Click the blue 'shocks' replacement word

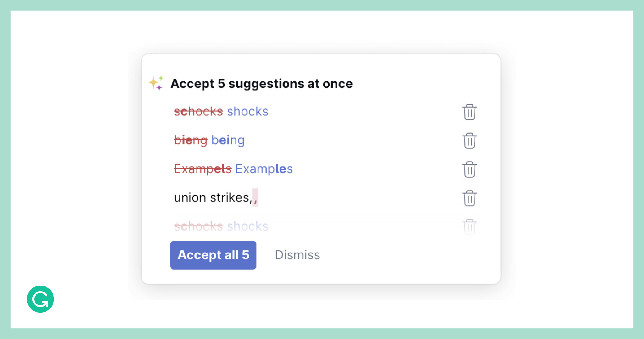(x=247, y=111)
